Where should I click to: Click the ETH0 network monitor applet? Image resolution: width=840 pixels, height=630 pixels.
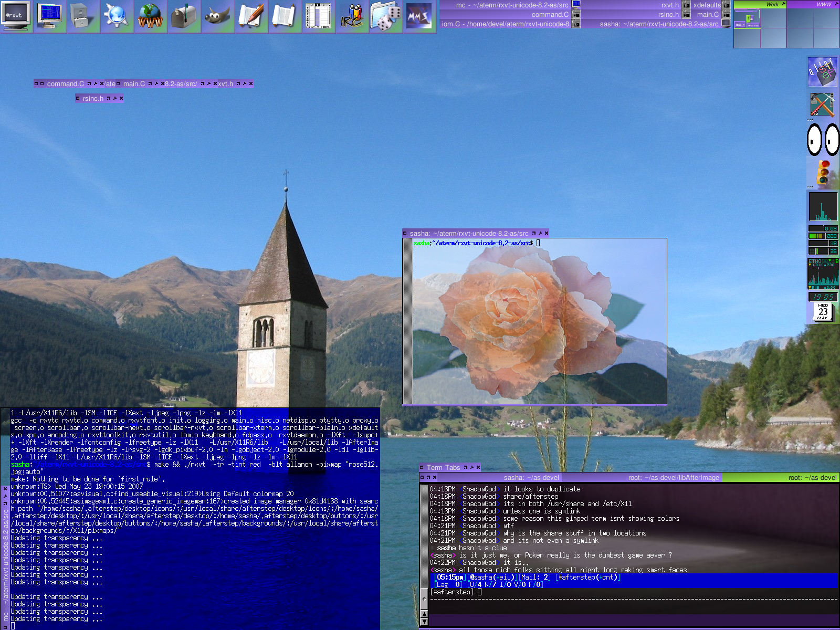point(823,274)
